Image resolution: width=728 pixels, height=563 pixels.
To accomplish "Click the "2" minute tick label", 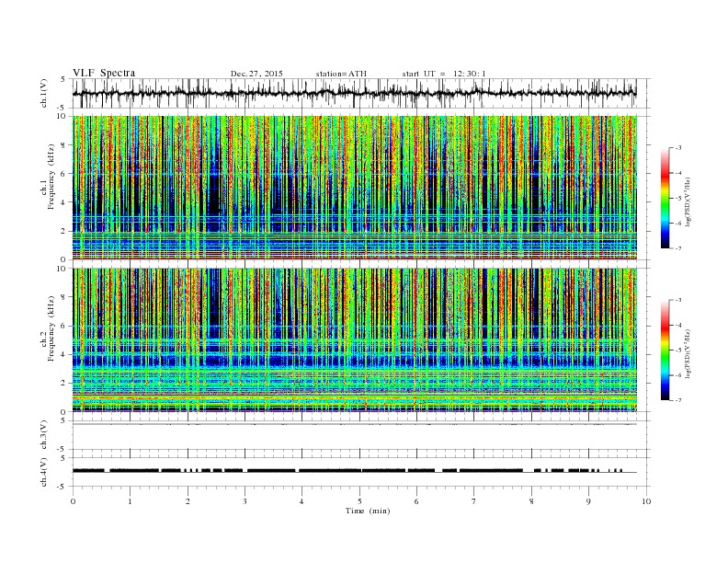I will (188, 501).
